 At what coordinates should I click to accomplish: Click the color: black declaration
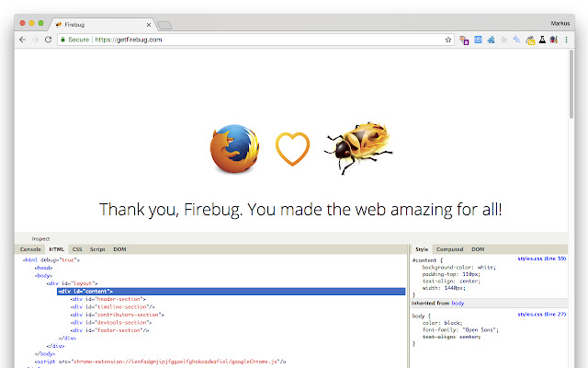coord(443,323)
